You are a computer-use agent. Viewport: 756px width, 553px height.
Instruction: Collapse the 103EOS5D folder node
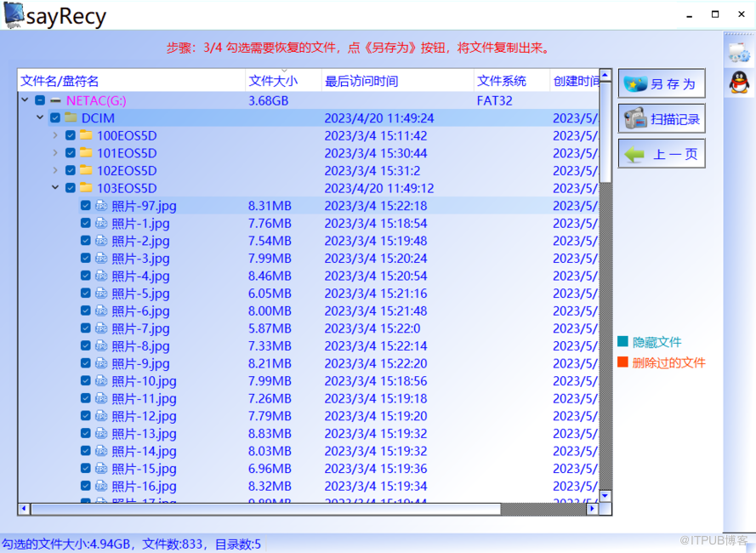55,187
